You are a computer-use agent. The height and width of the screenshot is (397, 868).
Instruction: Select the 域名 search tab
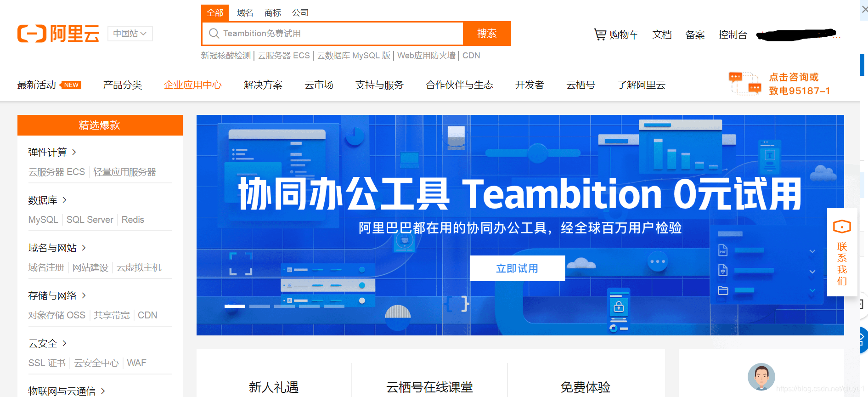(x=245, y=13)
